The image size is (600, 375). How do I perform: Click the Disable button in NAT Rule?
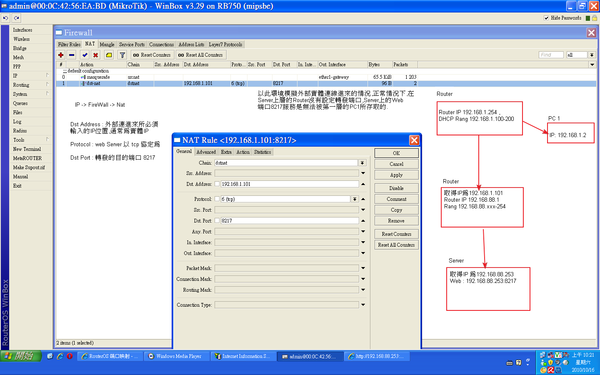coord(396,188)
